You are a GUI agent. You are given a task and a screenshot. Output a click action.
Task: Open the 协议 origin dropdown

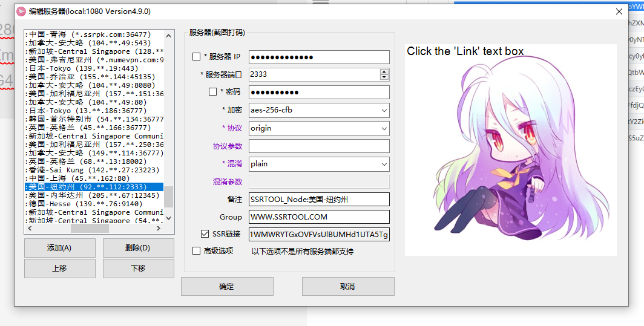pyautogui.click(x=319, y=128)
